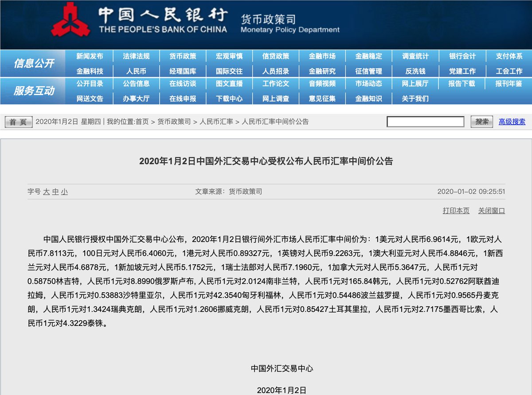Open the 公告信息 service link

[136, 84]
